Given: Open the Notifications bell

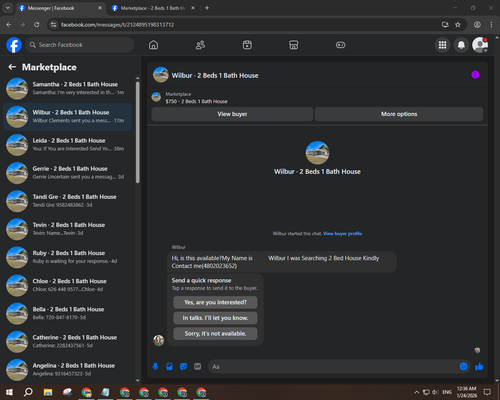Looking at the screenshot, I should pos(461,45).
